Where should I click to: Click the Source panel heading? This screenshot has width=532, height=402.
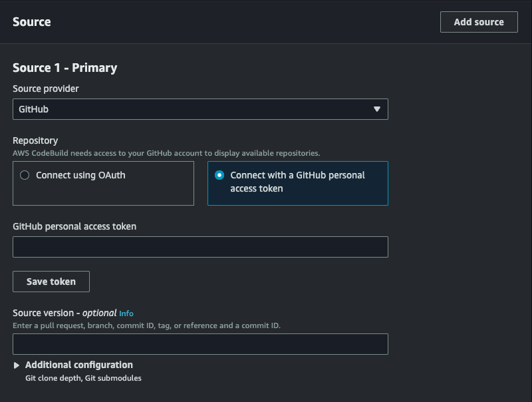(x=32, y=22)
